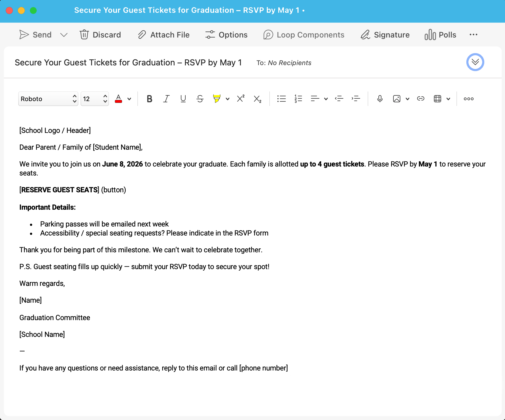The width and height of the screenshot is (505, 420).
Task: Decrease paragraph indent
Action: coord(339,99)
